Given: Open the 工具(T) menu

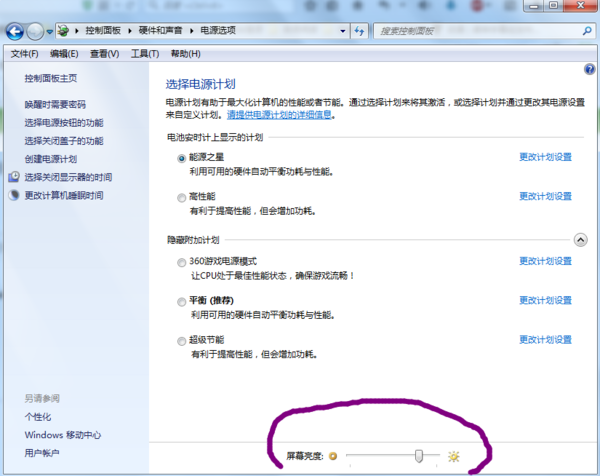Looking at the screenshot, I should [145, 53].
